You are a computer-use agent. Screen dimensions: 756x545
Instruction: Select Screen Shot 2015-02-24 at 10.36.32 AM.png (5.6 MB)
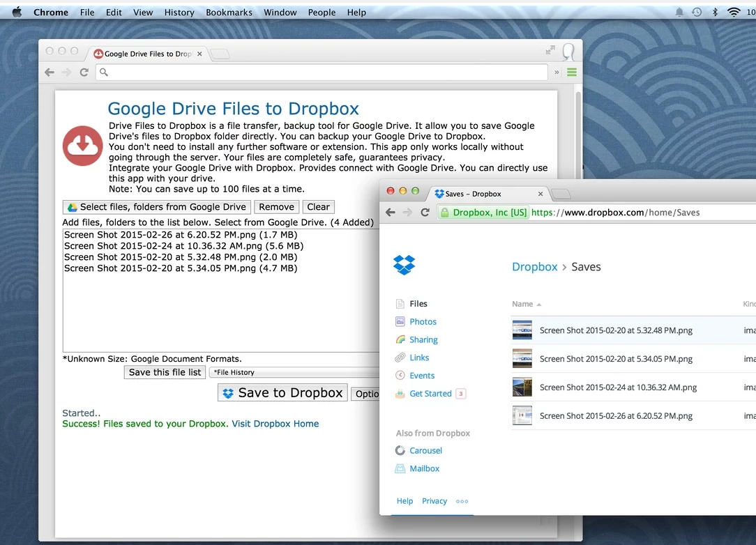183,246
